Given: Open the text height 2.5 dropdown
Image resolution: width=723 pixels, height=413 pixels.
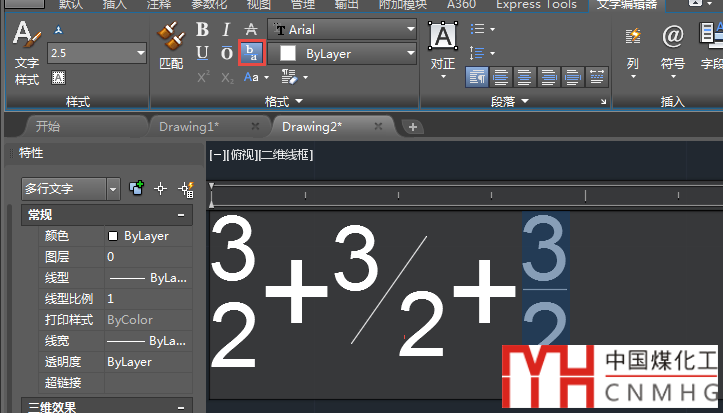Looking at the screenshot, I should tap(139, 53).
